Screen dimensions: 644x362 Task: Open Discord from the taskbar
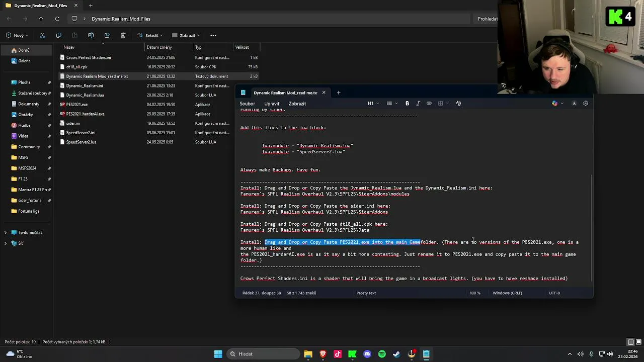point(367,354)
